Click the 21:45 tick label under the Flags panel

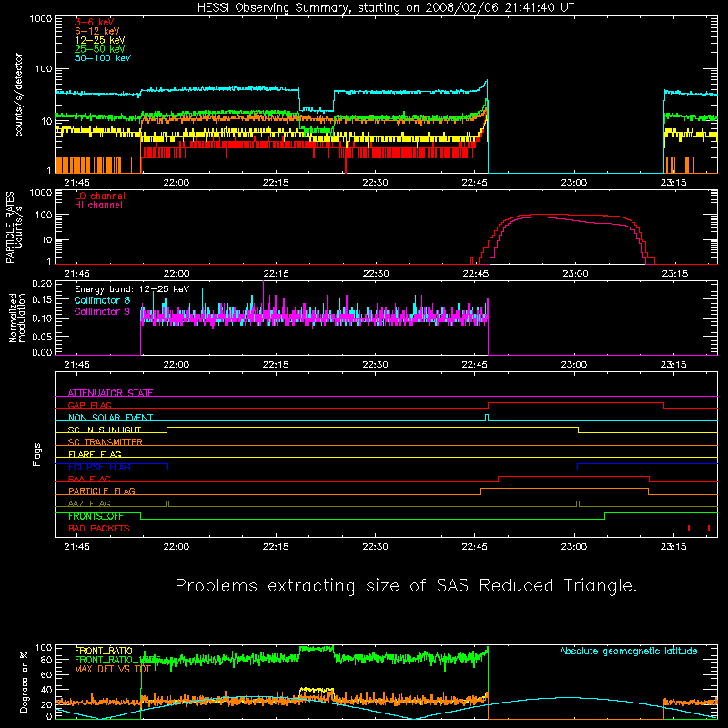click(x=76, y=547)
